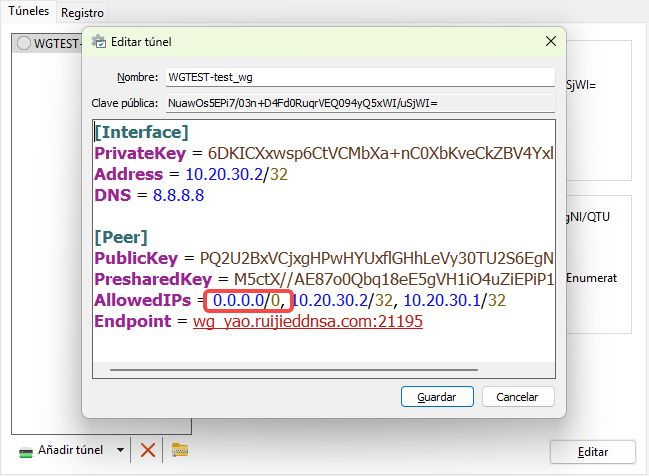
Task: Click inside the Nombre text field
Action: tap(358, 77)
